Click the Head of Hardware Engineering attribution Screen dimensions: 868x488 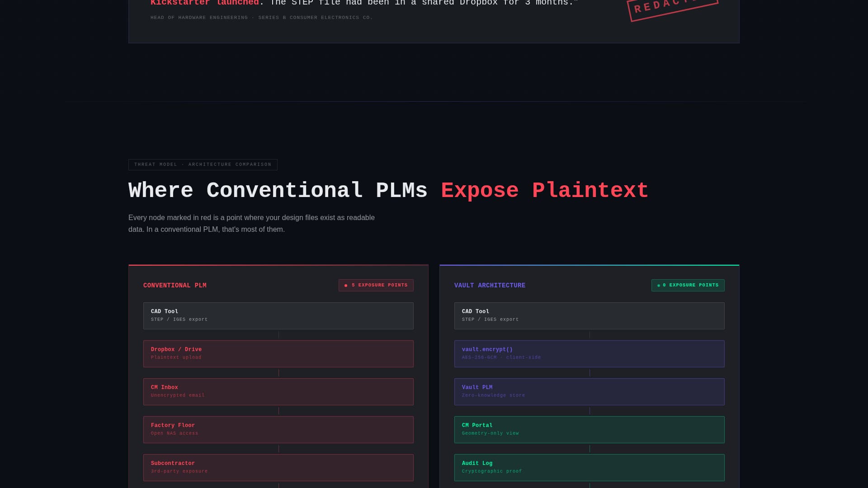pyautogui.click(x=262, y=18)
